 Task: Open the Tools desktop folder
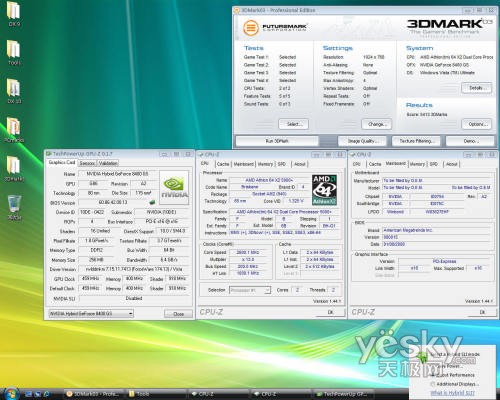(x=14, y=53)
